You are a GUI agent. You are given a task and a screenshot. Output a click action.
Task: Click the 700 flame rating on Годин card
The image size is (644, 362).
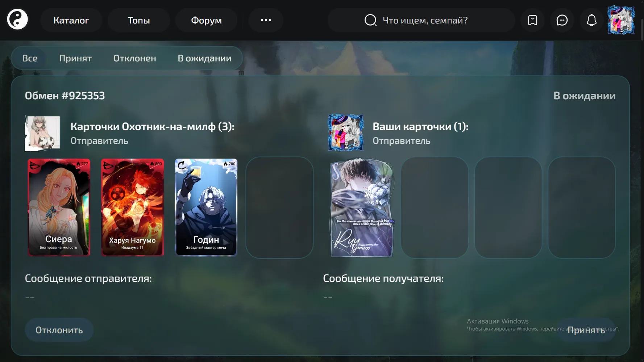point(229,164)
